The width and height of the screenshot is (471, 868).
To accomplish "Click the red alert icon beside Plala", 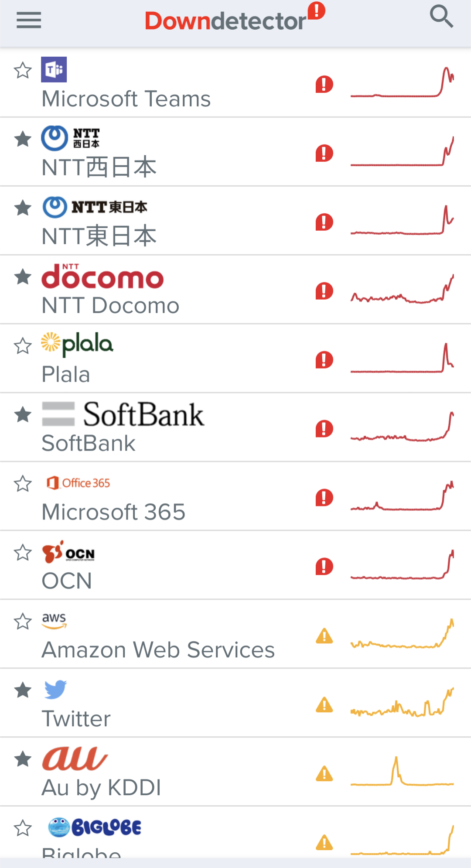I will (x=324, y=360).
